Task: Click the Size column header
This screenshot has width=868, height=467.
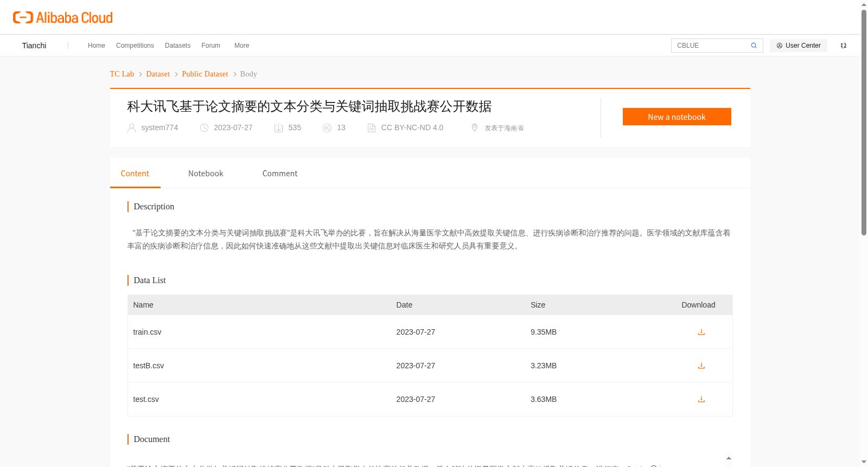Action: pyautogui.click(x=538, y=305)
